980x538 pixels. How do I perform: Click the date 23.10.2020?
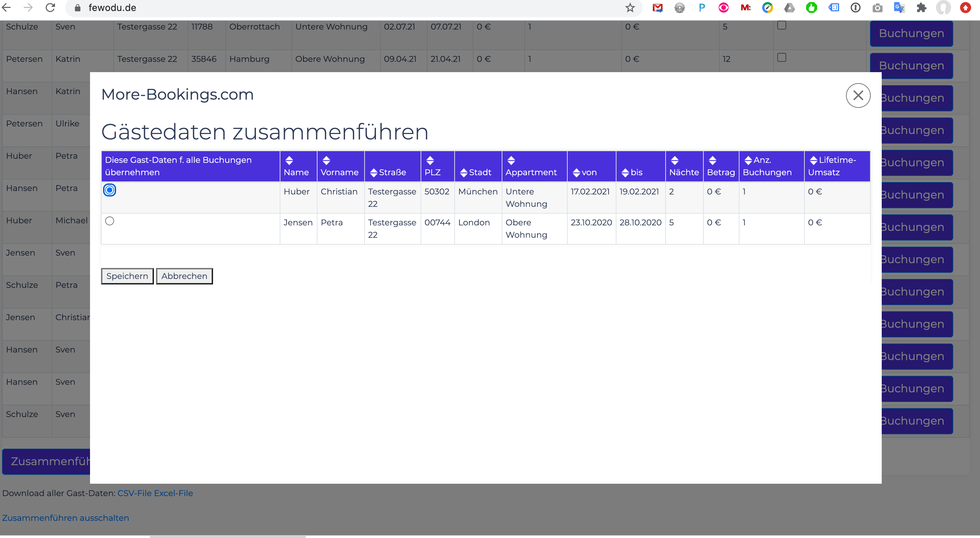point(591,223)
